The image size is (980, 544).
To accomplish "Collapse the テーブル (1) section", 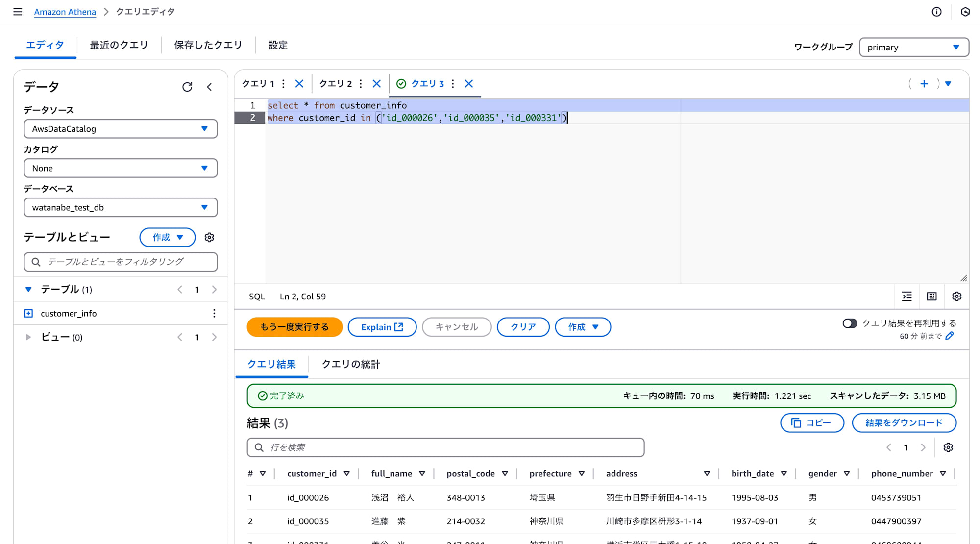I will pos(28,290).
